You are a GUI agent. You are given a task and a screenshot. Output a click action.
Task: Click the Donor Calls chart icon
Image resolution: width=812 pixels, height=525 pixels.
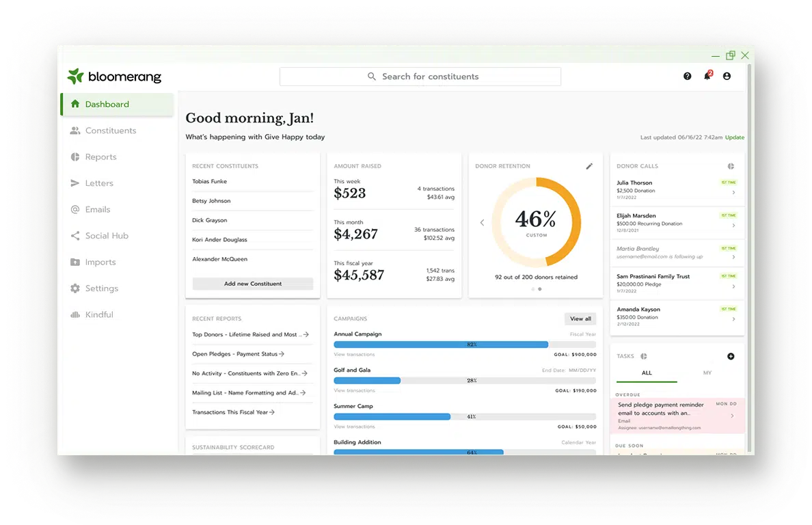[731, 166]
